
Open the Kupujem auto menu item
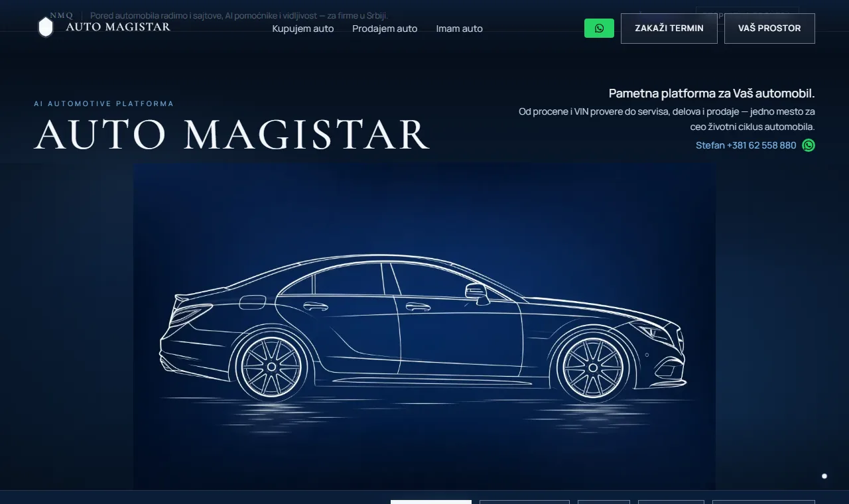(x=303, y=29)
